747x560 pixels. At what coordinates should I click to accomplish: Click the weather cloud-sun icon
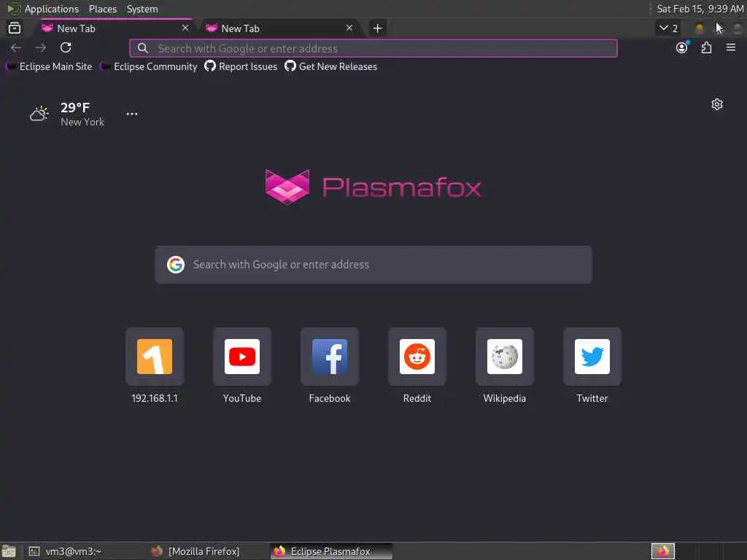[x=39, y=114]
